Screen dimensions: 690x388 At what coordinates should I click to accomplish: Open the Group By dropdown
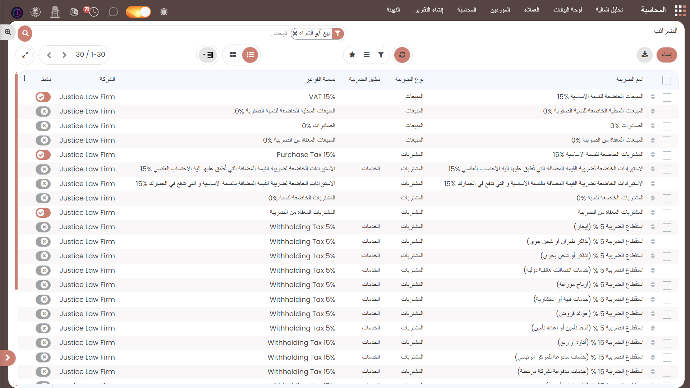[x=367, y=55]
